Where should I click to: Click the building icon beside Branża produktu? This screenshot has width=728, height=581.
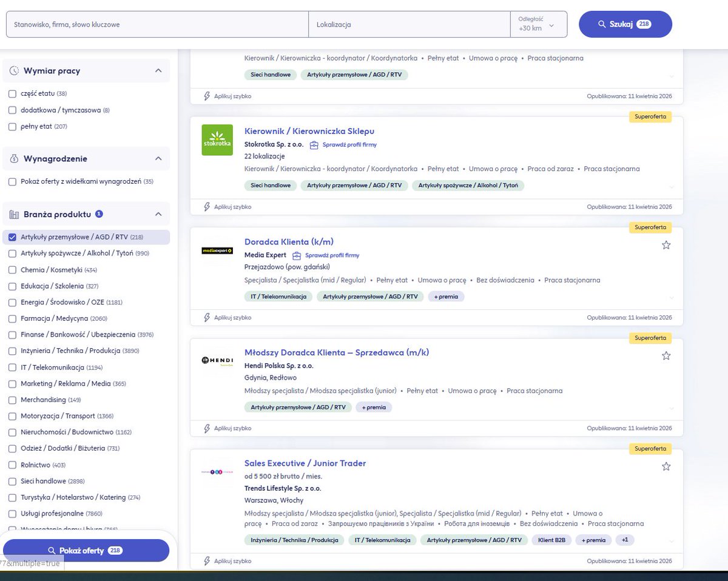(x=15, y=214)
